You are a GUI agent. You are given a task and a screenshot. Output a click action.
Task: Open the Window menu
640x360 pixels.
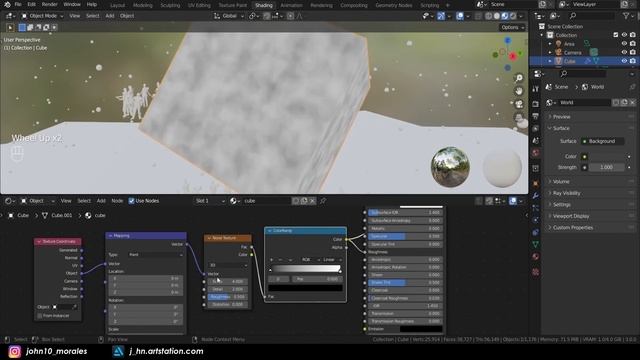point(72,4)
